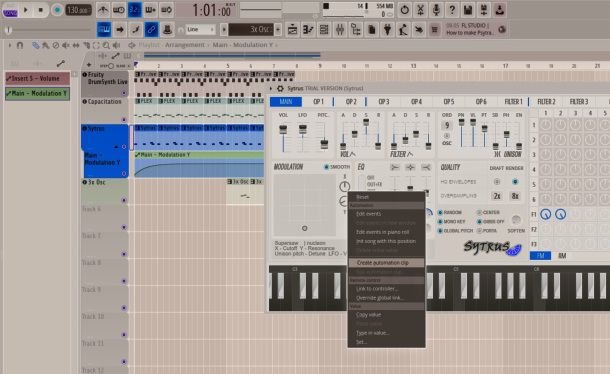Open the pattern selector showing 3x Osc
Image resolution: width=610 pixels, height=374 pixels.
[x=251, y=30]
